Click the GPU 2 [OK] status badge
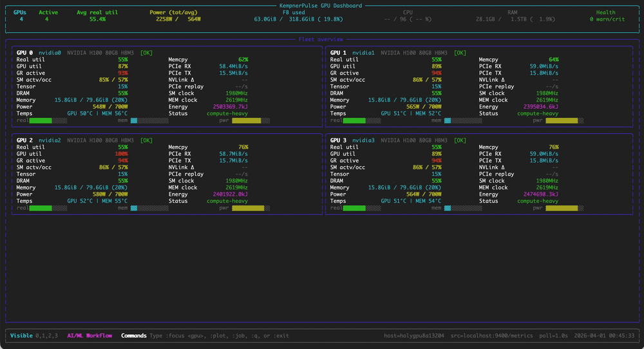The image size is (644, 349). coord(146,140)
